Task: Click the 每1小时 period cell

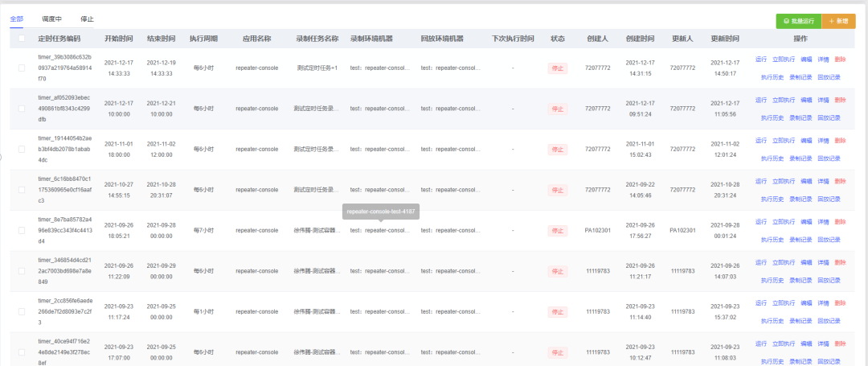Action: coord(203,312)
